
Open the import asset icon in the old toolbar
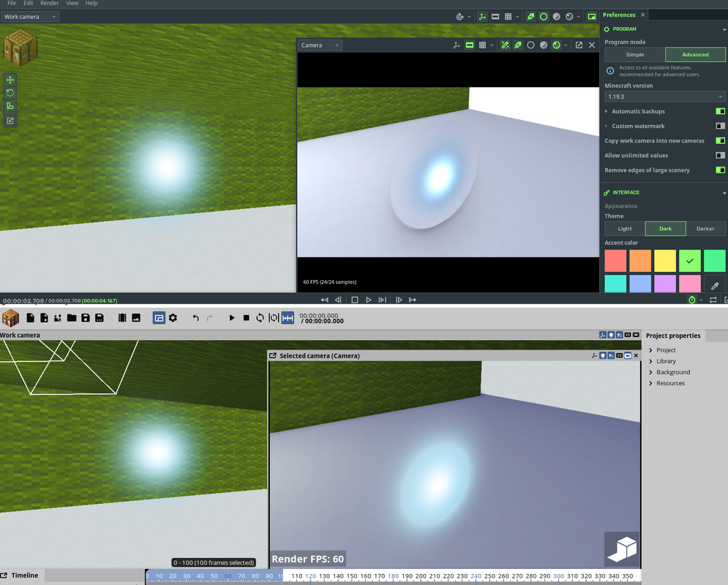coord(44,318)
